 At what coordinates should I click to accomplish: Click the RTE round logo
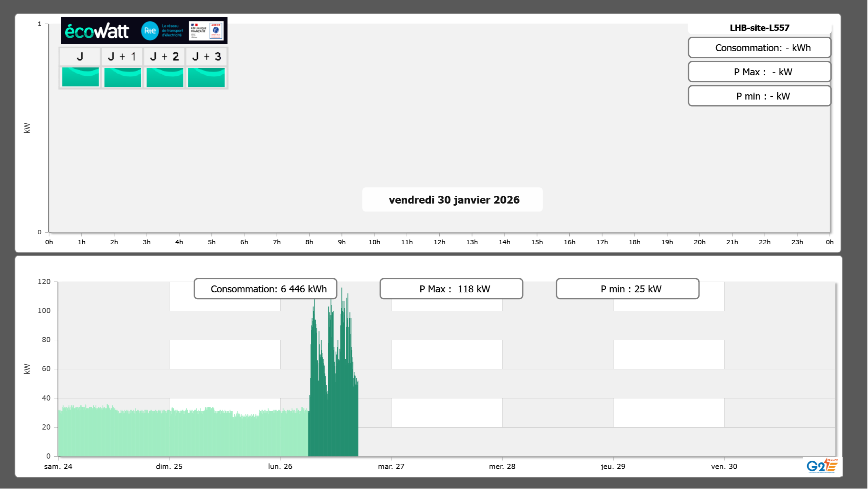[x=150, y=31]
